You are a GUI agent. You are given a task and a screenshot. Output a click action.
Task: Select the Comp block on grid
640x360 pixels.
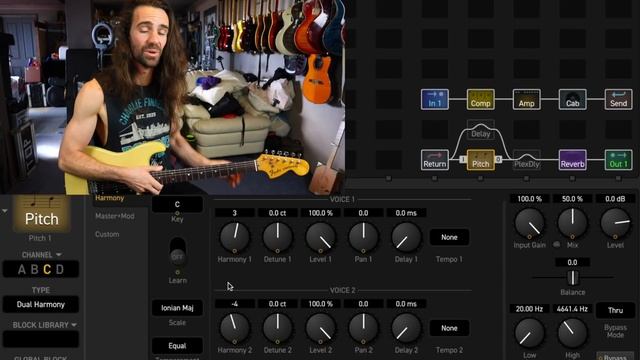pyautogui.click(x=480, y=99)
